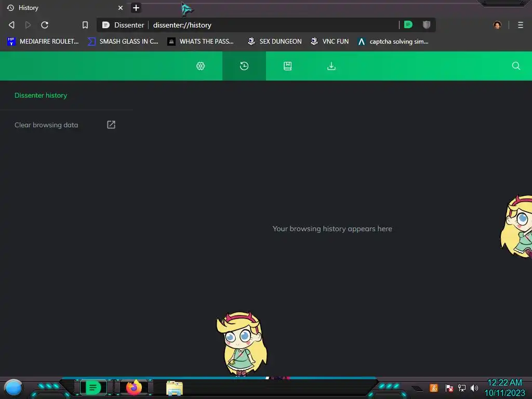
Task: Select the History browser tab
Action: click(64, 7)
